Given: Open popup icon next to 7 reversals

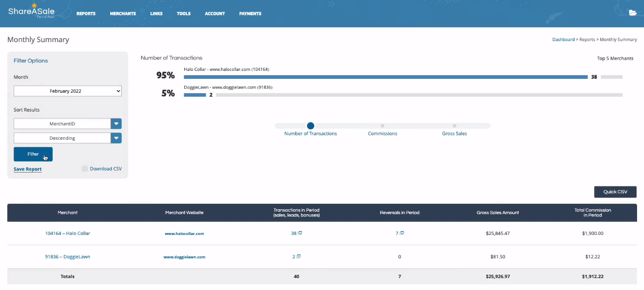Looking at the screenshot, I should (402, 233).
